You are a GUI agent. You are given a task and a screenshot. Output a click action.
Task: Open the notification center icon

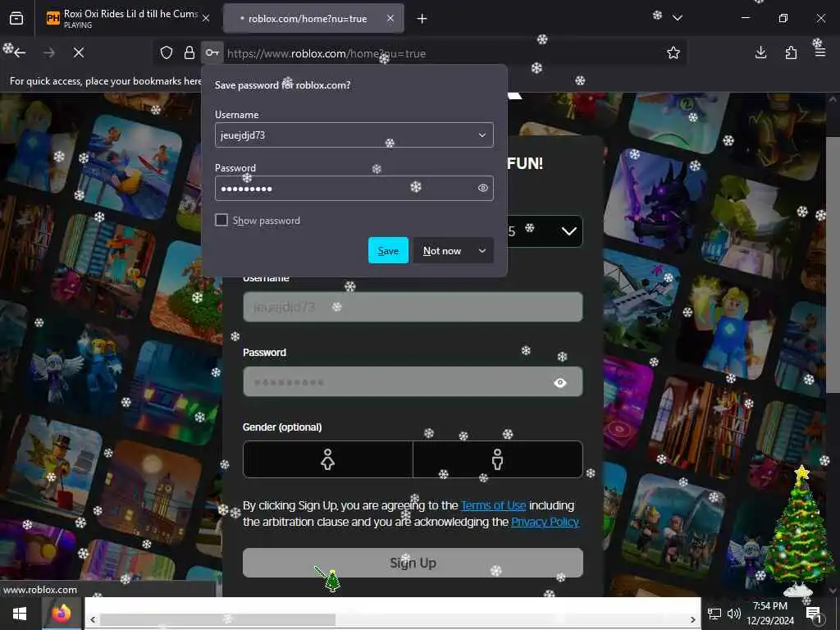coord(814,614)
